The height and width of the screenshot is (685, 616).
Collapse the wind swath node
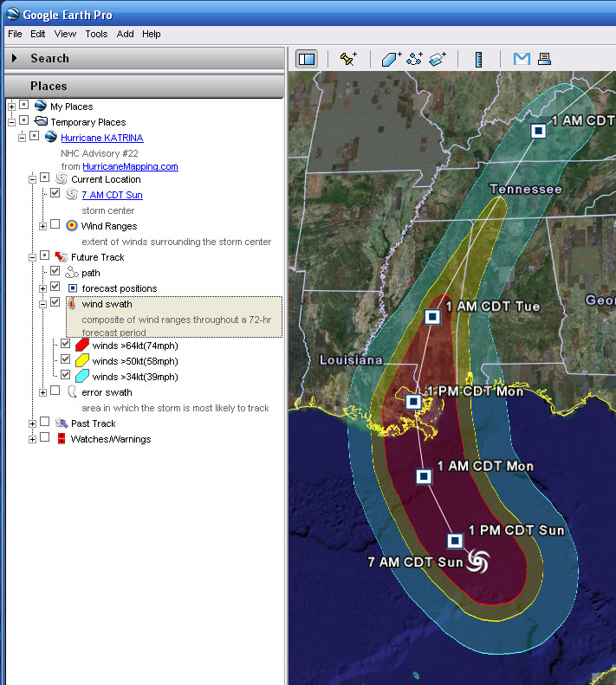click(x=42, y=305)
